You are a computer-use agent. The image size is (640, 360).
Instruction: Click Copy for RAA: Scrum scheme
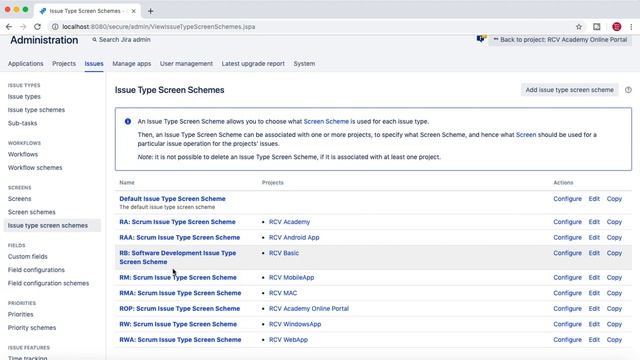click(614, 238)
